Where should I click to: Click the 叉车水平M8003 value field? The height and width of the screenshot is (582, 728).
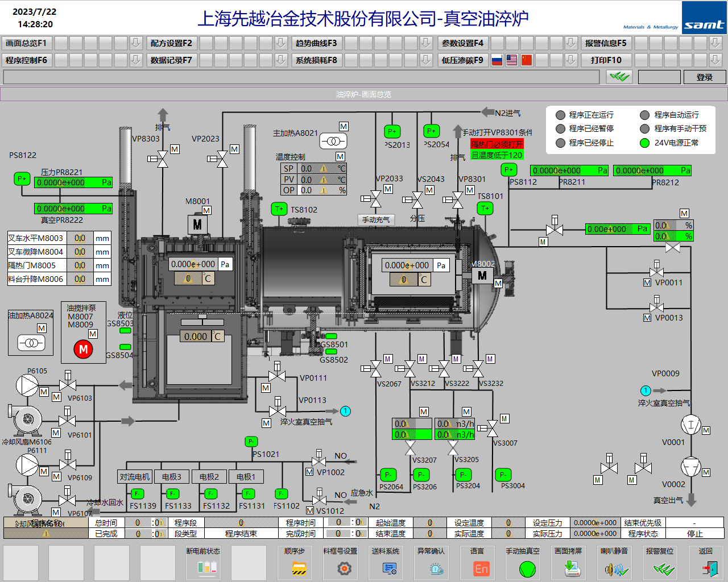pos(80,238)
